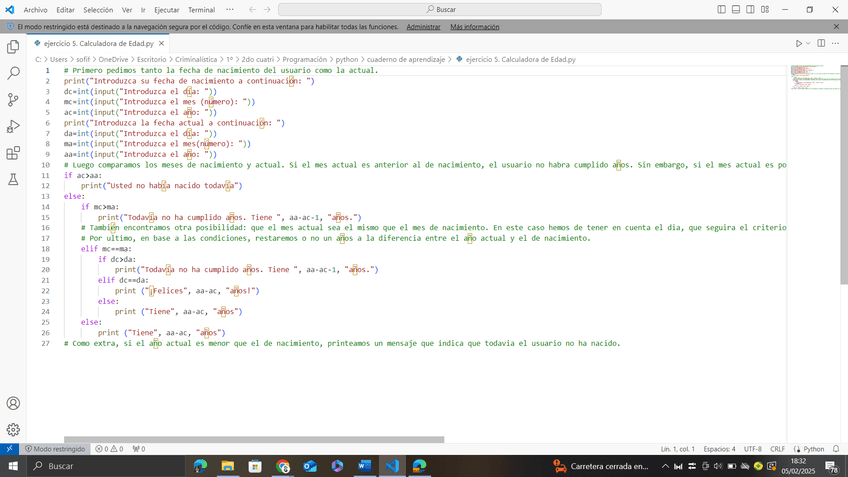Click the Más información link
Screen dimensions: 848x477
click(x=475, y=27)
